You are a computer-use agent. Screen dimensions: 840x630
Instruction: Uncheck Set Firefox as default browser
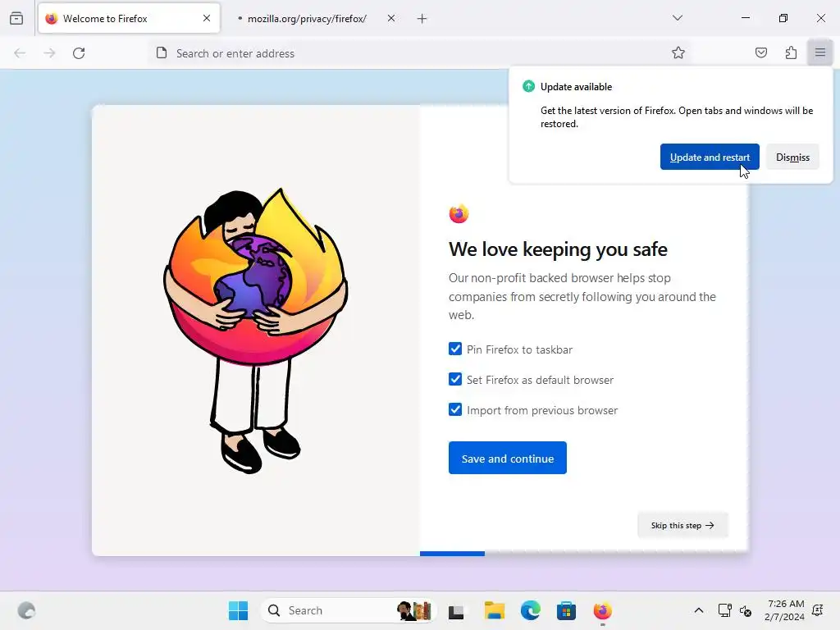[454, 379]
